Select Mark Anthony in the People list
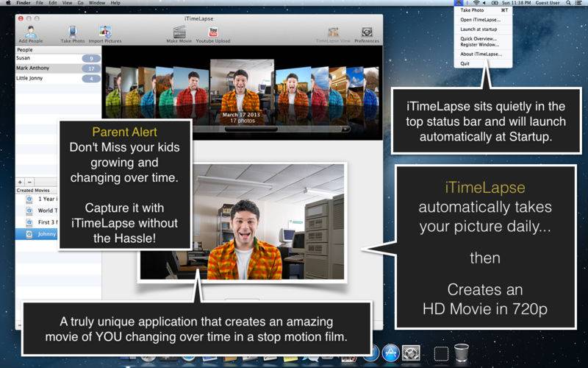 coord(58,68)
